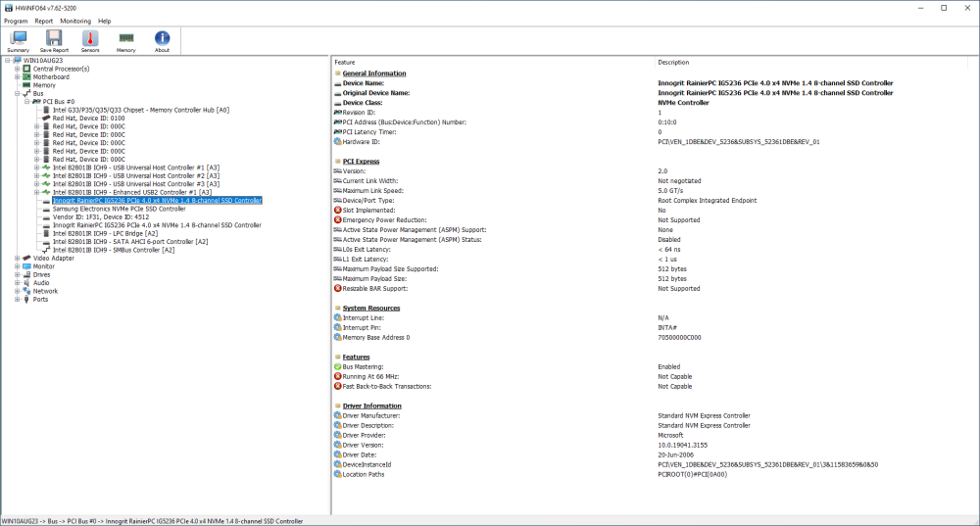980x526 pixels.
Task: Open the About info icon
Action: tap(162, 39)
